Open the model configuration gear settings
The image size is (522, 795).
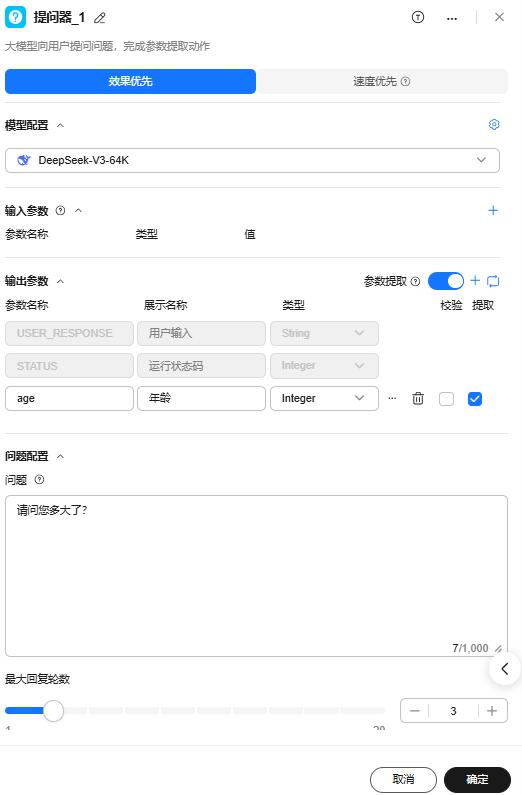[494, 125]
